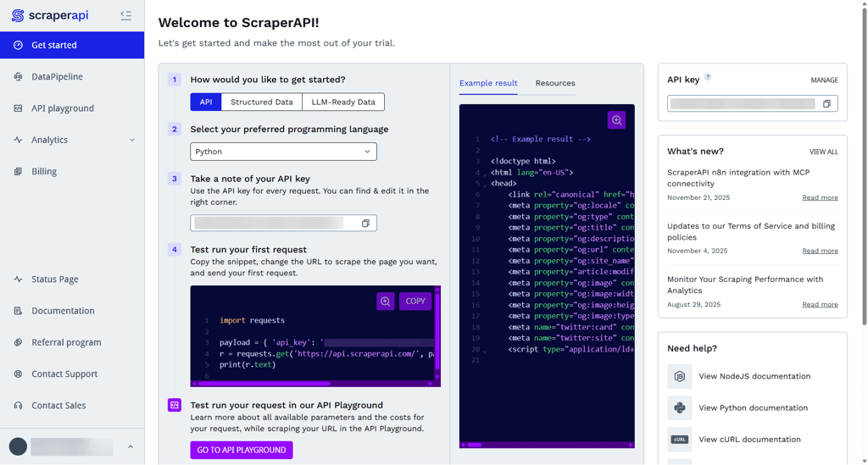The width and height of the screenshot is (868, 465).
Task: Click the Billing sidebar icon
Action: click(x=19, y=171)
